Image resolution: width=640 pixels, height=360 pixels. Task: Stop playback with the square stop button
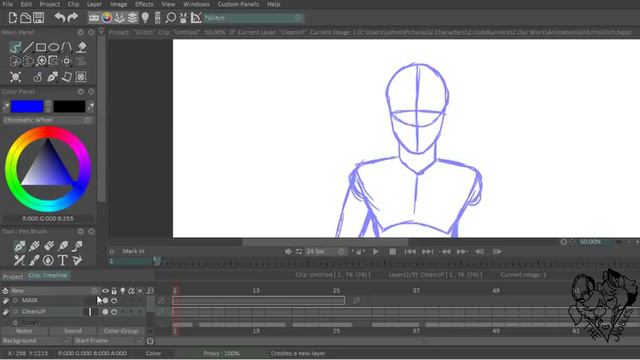click(x=392, y=251)
